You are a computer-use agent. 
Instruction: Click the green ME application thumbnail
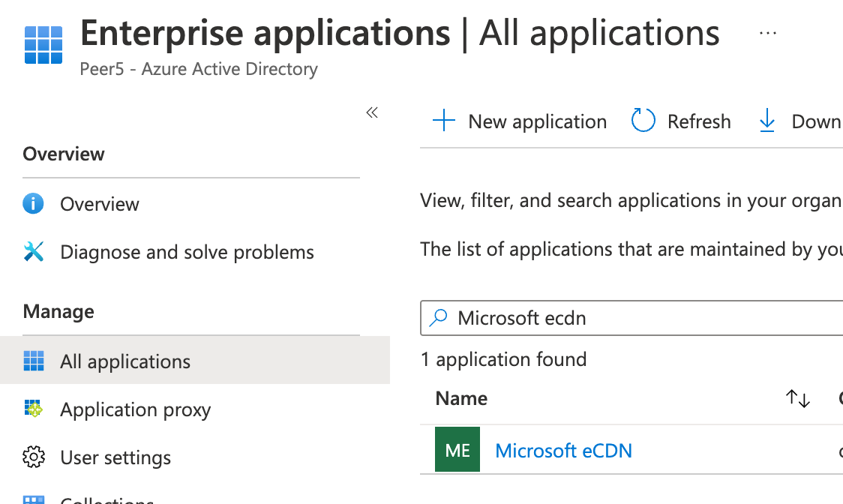(x=457, y=449)
